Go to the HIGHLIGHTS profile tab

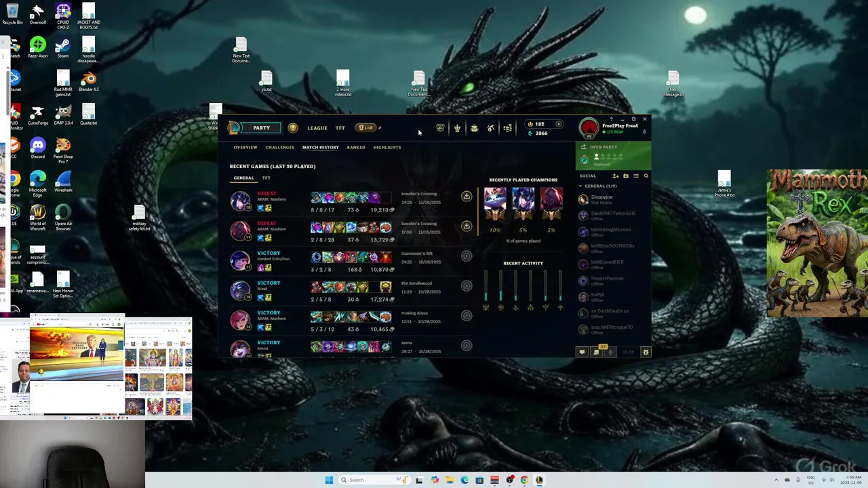click(x=387, y=147)
